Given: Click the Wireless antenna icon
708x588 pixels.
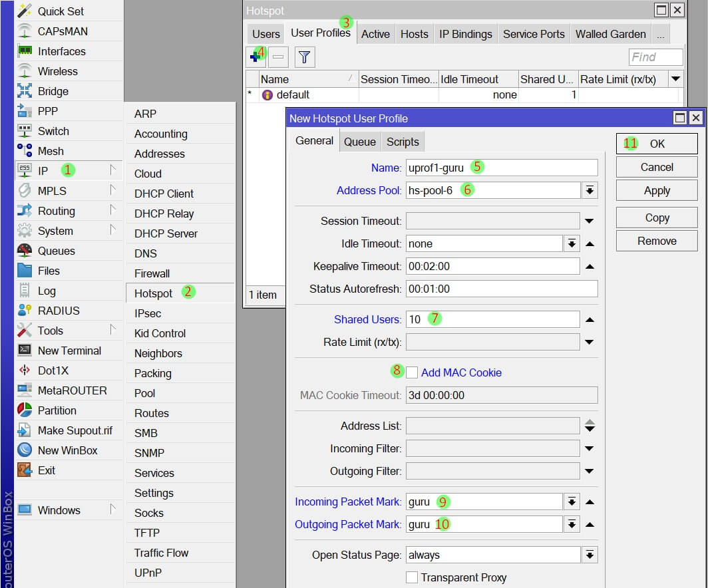Looking at the screenshot, I should pos(25,71).
